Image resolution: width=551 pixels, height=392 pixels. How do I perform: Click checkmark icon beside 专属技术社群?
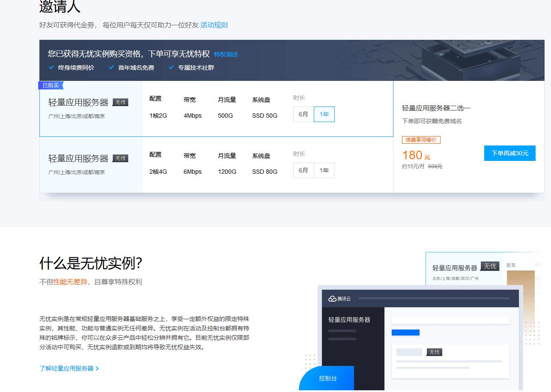click(171, 67)
